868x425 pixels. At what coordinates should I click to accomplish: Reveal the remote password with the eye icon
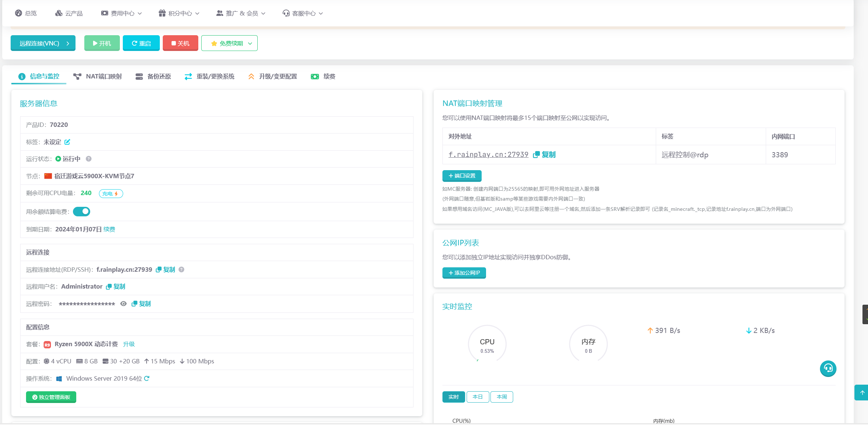(x=124, y=304)
